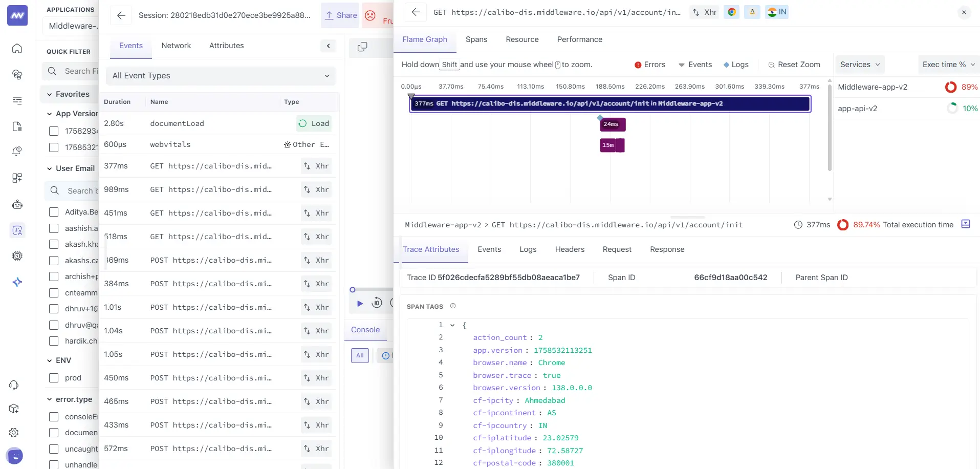
Task: Switch to the Spans tab
Action: 476,39
